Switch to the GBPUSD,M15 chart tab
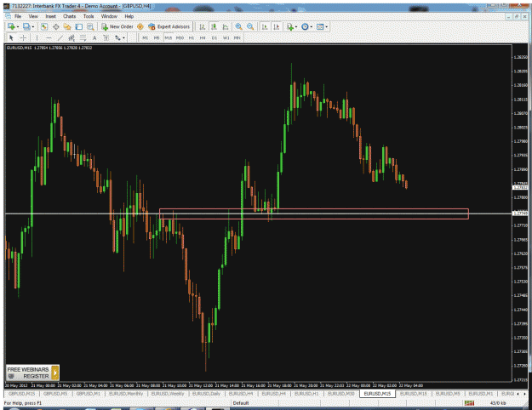Viewport: 532px width, 410px height. pyautogui.click(x=22, y=394)
